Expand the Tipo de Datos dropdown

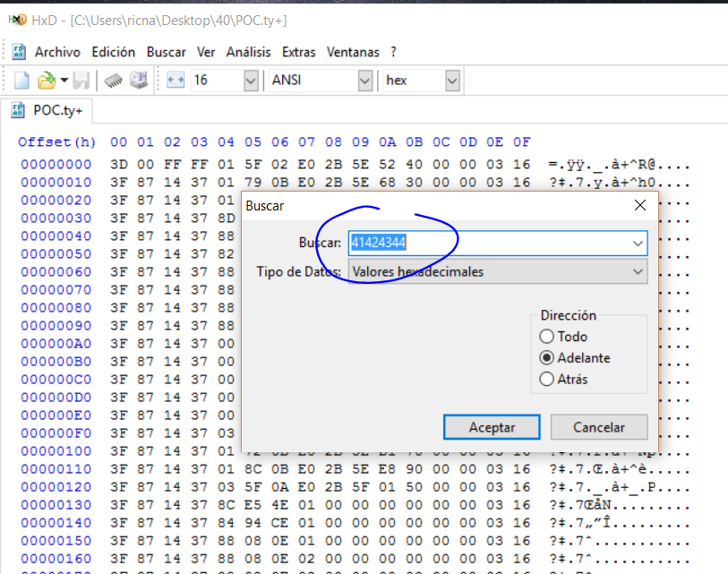point(638,271)
